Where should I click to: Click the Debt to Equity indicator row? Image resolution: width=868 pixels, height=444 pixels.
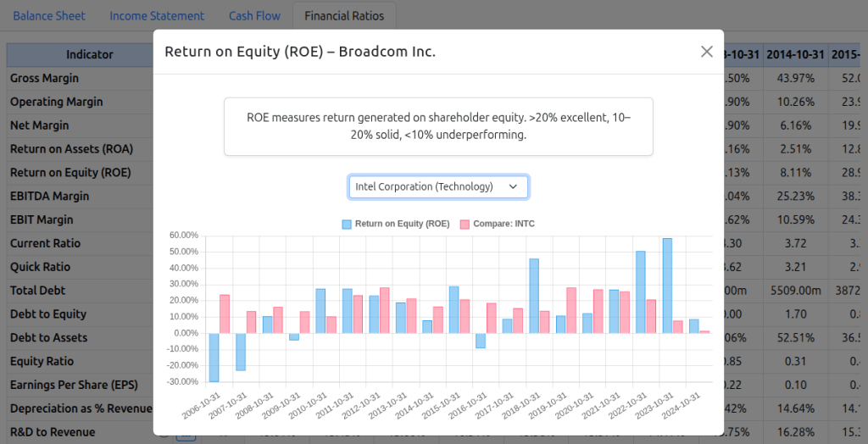coord(48,314)
